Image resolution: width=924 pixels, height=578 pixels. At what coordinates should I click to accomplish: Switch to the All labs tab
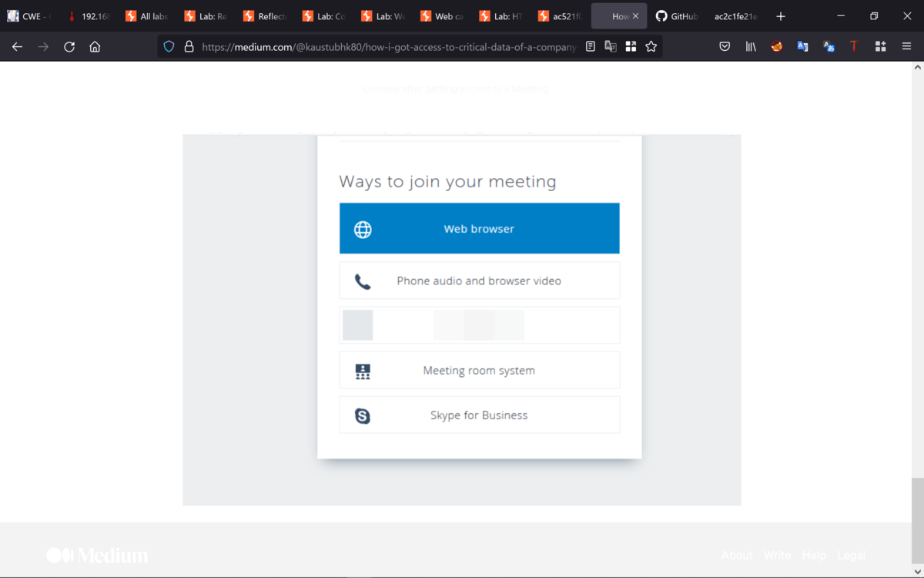point(147,16)
